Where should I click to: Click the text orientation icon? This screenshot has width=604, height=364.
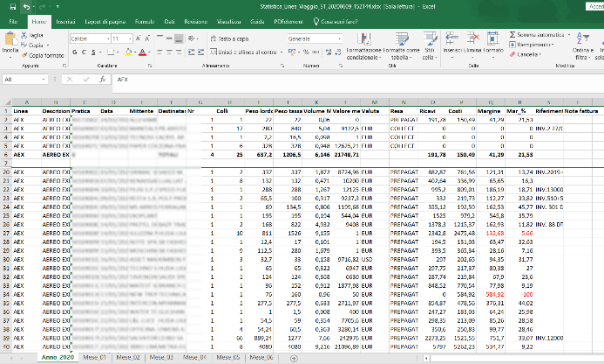[x=191, y=39]
